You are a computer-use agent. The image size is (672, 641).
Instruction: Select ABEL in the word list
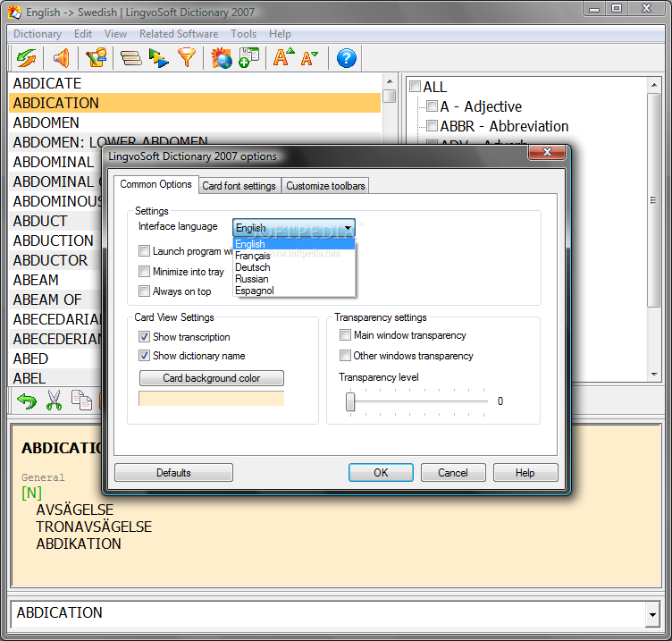[55, 377]
